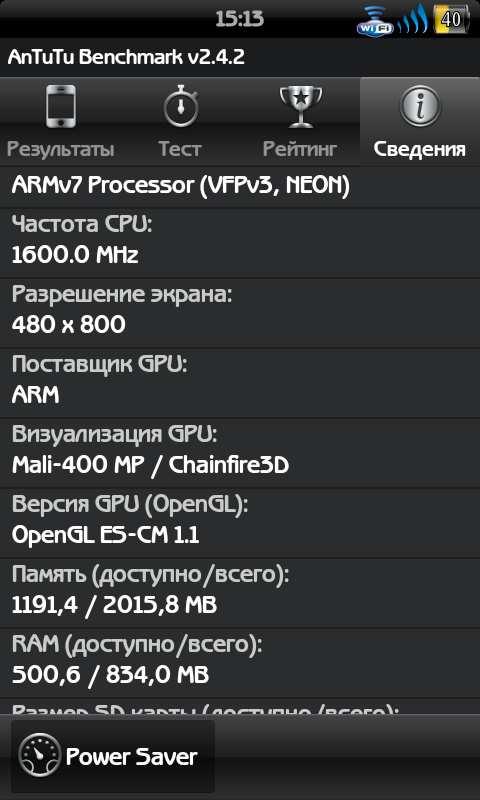Viewport: 480px width, 800px height.
Task: Tap the battery level indicator showing 40
Action: pos(451,19)
